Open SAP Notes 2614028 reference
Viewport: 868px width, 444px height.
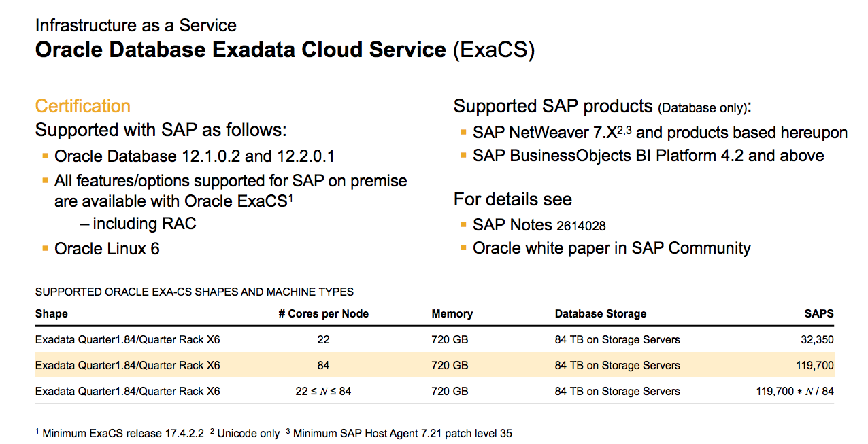pyautogui.click(x=539, y=225)
